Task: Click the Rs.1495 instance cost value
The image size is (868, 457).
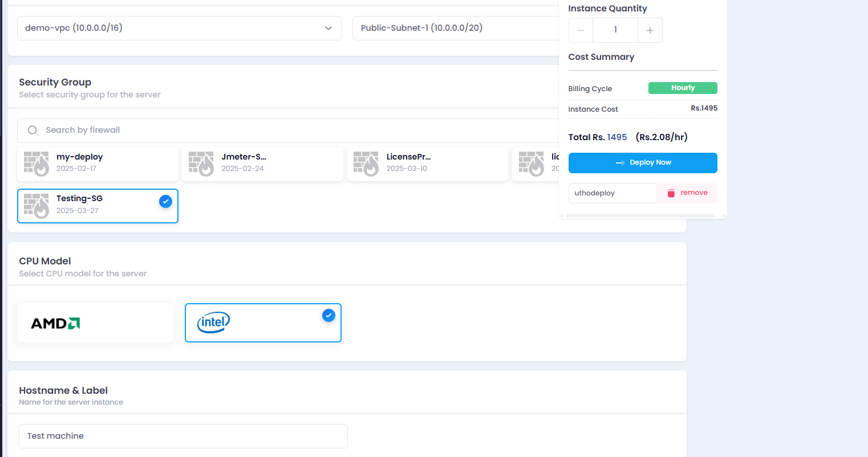Action: tap(704, 108)
